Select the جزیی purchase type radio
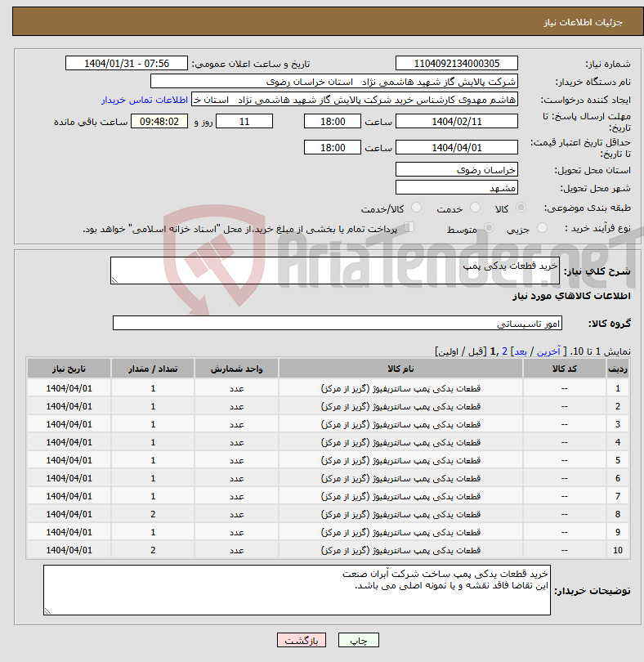The width and height of the screenshot is (644, 662). (x=542, y=228)
